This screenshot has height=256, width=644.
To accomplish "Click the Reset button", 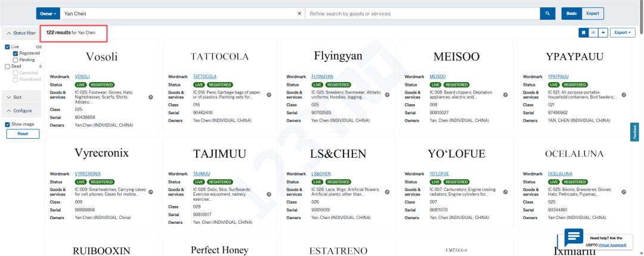I will pos(23,134).
